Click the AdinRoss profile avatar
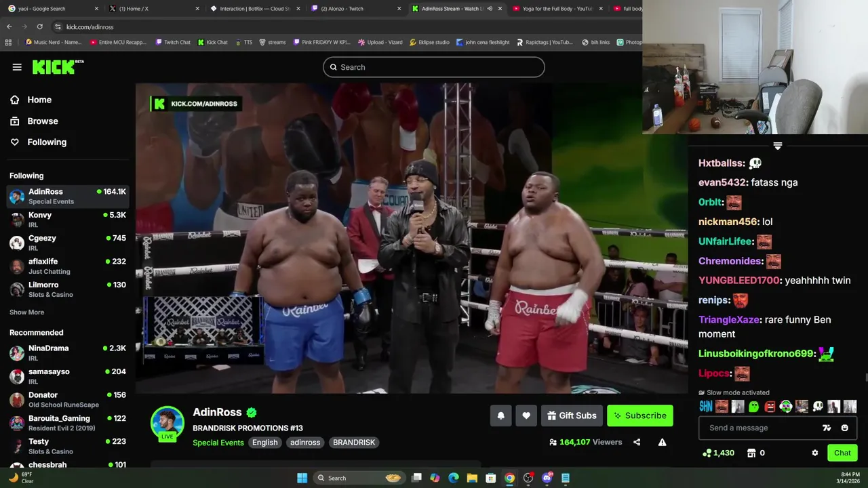This screenshot has height=488, width=868. click(167, 423)
